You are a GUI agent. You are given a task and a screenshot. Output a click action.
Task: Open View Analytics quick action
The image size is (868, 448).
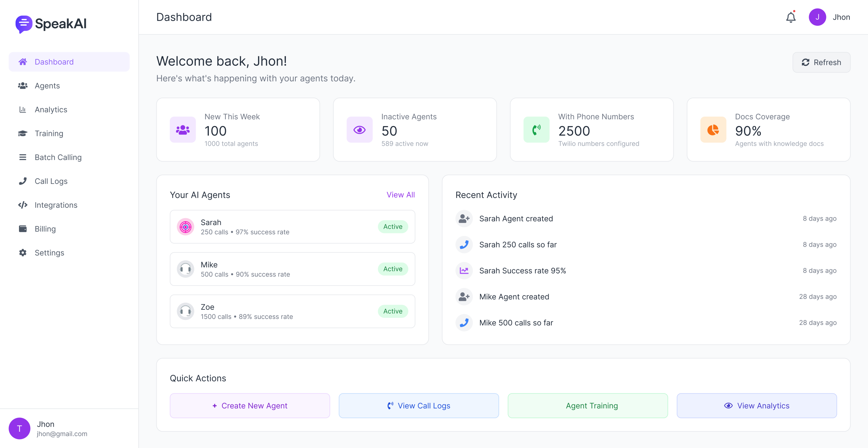click(756, 406)
